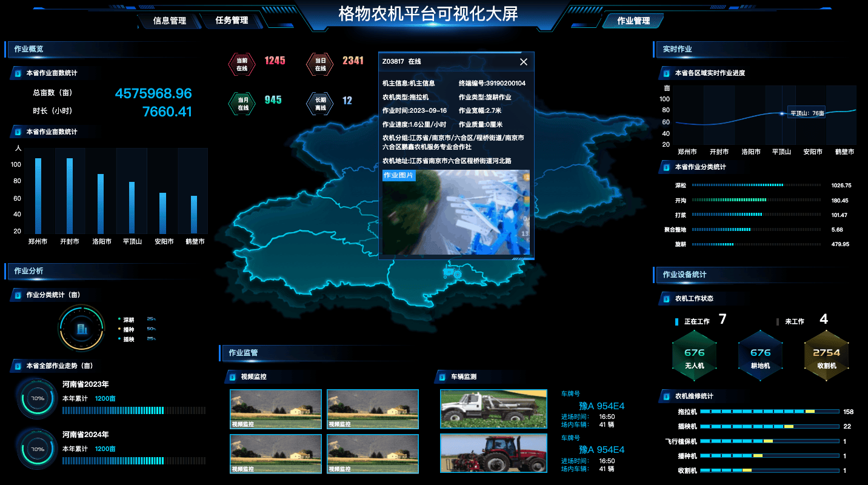Click icon beside 农机工作状态 header

(667, 298)
